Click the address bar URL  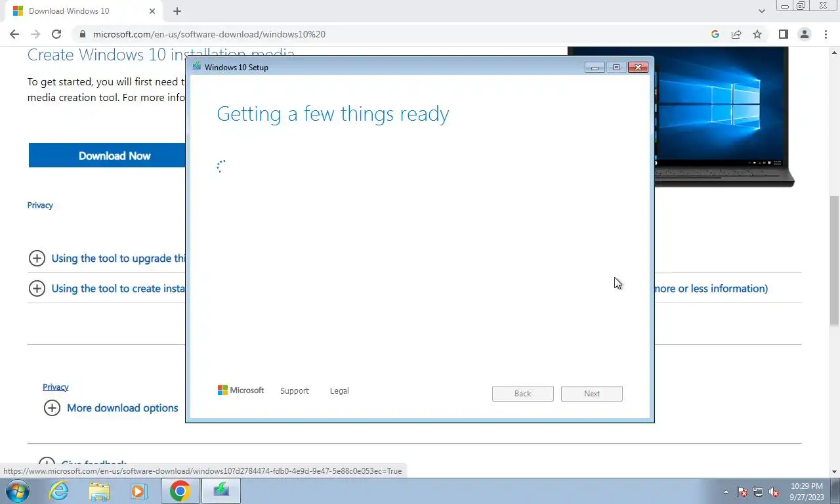(x=209, y=34)
